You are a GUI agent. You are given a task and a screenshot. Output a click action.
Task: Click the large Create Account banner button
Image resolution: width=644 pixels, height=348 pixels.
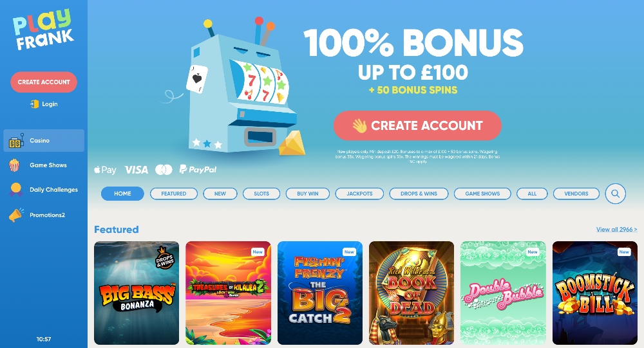coord(417,125)
